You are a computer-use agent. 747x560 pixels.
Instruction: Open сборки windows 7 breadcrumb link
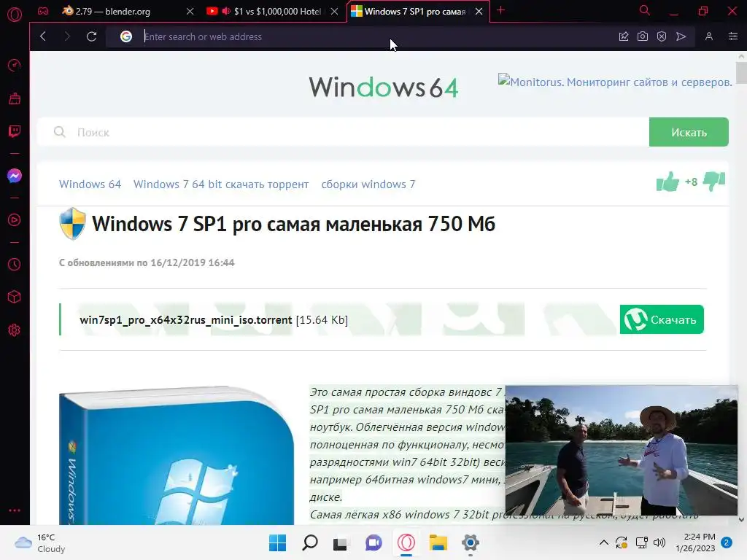pos(368,184)
